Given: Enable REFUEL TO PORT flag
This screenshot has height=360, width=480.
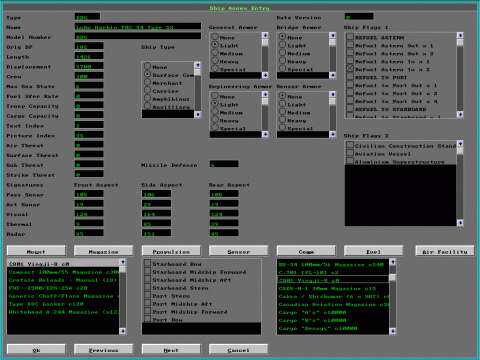Looking at the screenshot, I should click(377, 77).
